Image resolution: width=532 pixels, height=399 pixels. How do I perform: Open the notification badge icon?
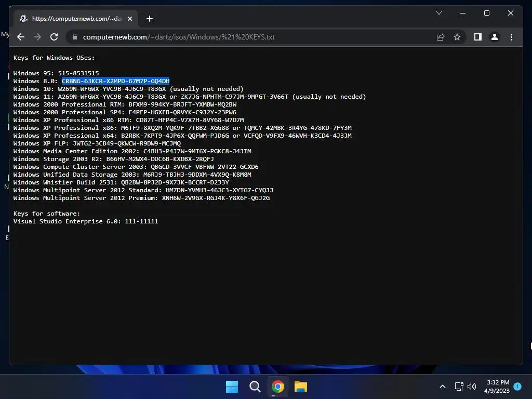pos(517,387)
